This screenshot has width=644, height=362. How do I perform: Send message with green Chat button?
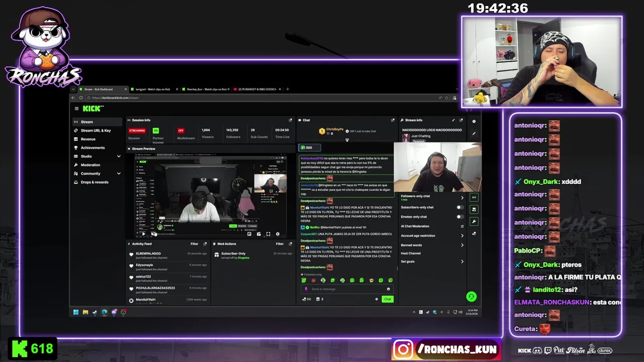(x=387, y=299)
